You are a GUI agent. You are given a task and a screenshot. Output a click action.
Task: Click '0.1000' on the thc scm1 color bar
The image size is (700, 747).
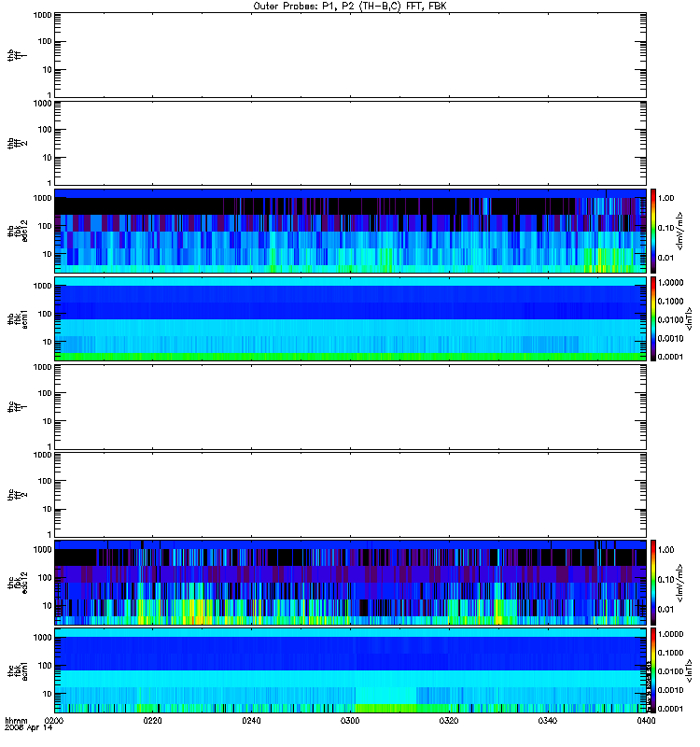point(670,653)
